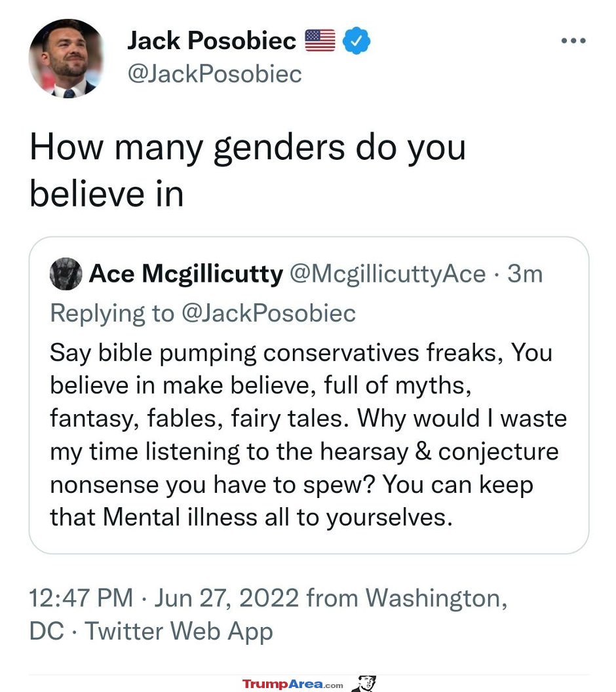Viewport: 616px width, 692px height.
Task: Click the 3m timestamp on quoted tweet
Action: tap(525, 274)
